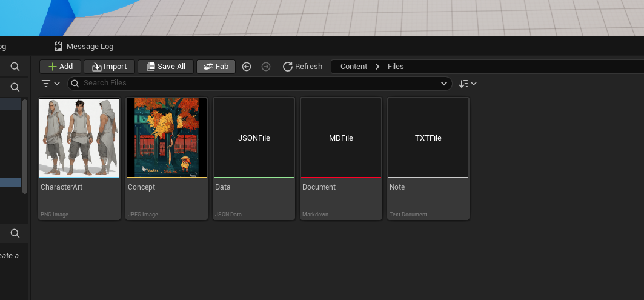Click the Add button with plus icon

click(61, 67)
